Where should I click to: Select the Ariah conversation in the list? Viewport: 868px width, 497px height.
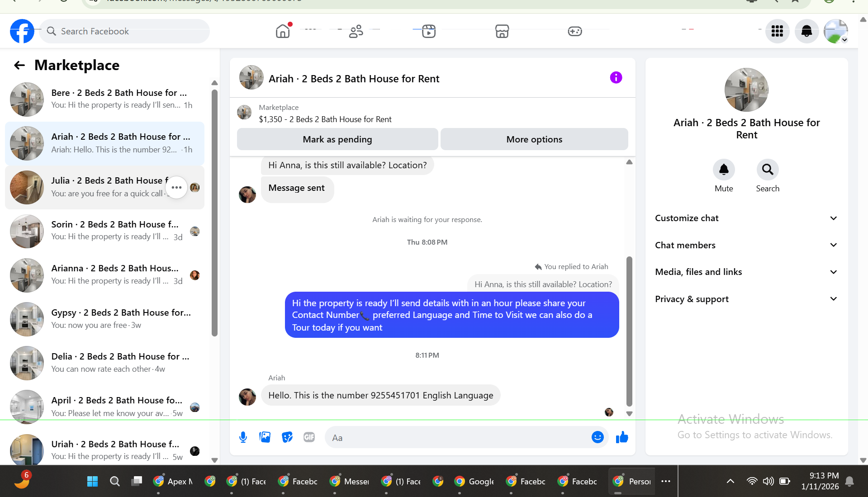(x=104, y=143)
